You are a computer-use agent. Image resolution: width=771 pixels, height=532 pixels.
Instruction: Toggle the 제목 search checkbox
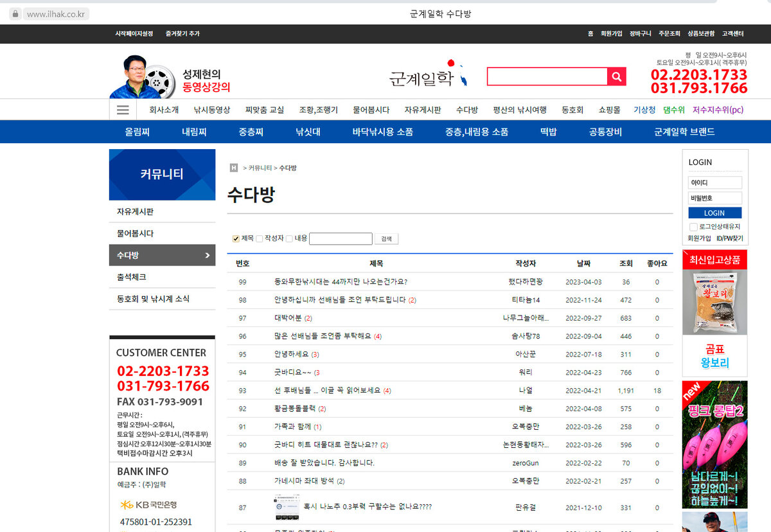pyautogui.click(x=236, y=238)
